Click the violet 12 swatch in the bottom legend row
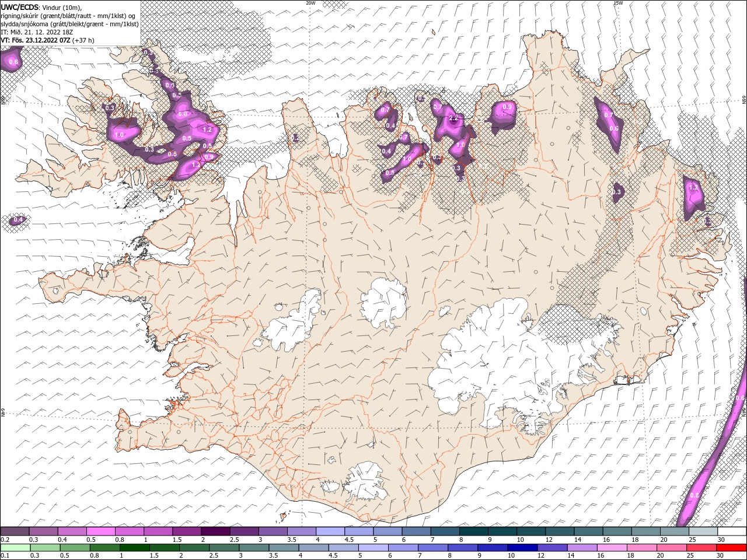 pos(551,547)
